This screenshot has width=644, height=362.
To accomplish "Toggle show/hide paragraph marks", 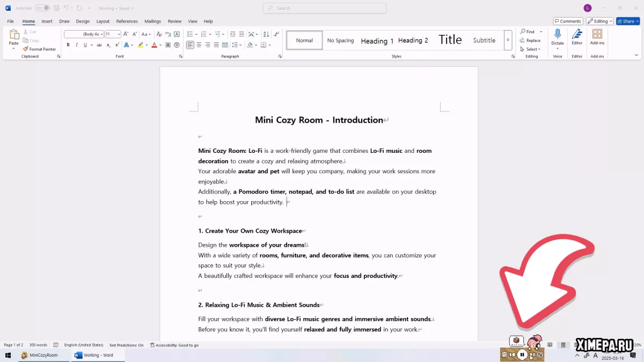I will [x=276, y=34].
